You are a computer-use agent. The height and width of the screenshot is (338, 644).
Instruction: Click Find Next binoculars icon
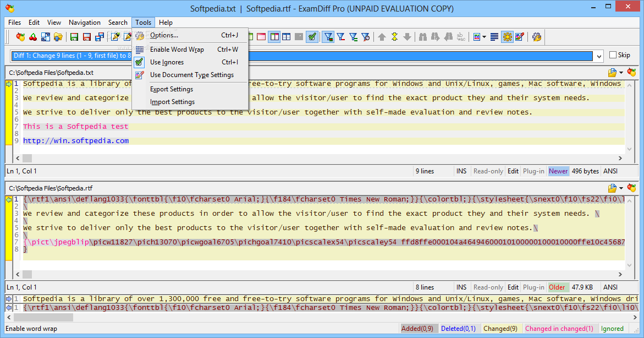coord(436,37)
